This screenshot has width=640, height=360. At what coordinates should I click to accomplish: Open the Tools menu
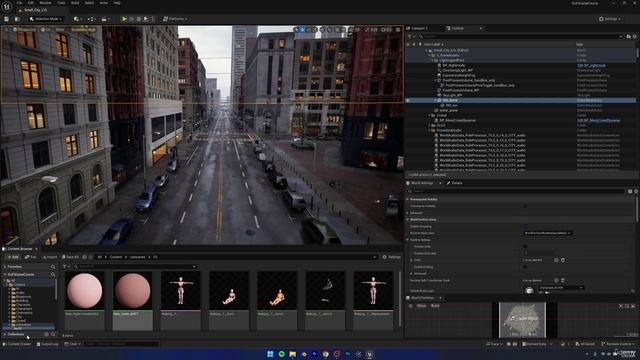point(61,2)
